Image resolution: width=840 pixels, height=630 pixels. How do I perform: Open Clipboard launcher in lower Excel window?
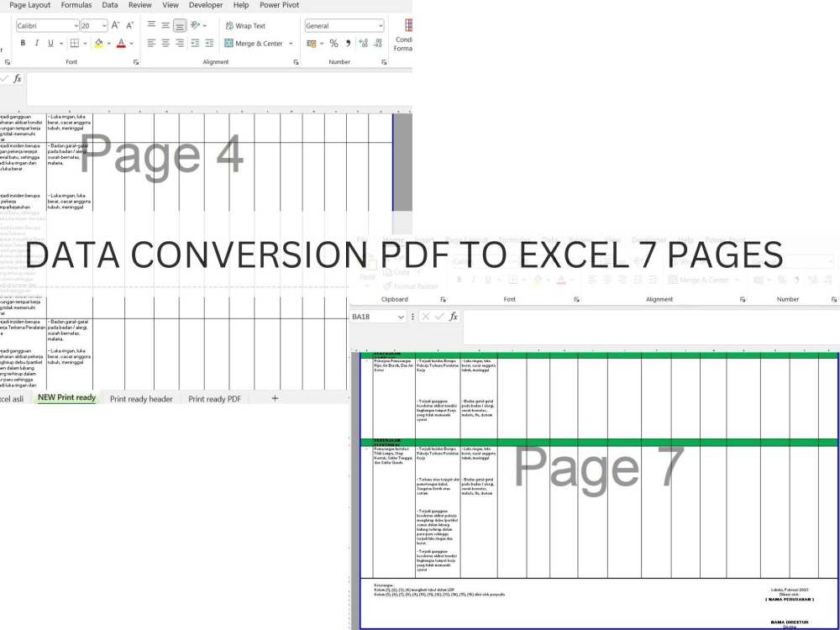click(x=443, y=300)
